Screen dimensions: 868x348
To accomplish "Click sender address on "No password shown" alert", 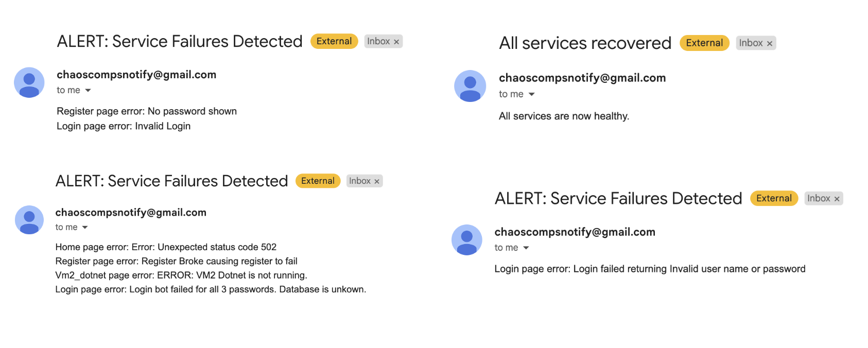I will coord(136,75).
